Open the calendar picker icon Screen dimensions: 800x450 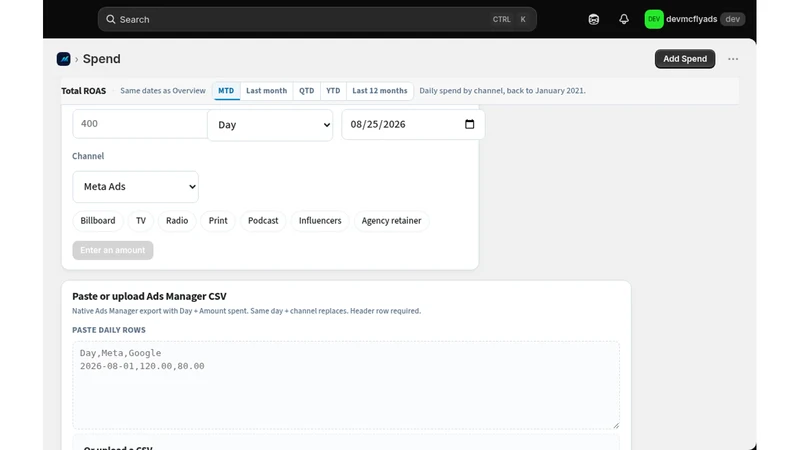469,124
